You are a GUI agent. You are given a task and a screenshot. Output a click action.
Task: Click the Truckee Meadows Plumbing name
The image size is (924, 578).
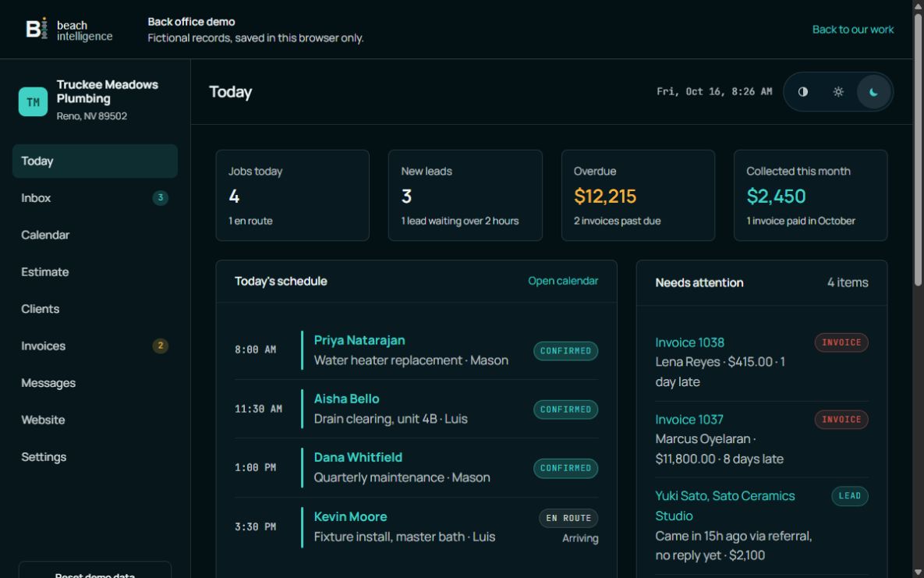[108, 91]
